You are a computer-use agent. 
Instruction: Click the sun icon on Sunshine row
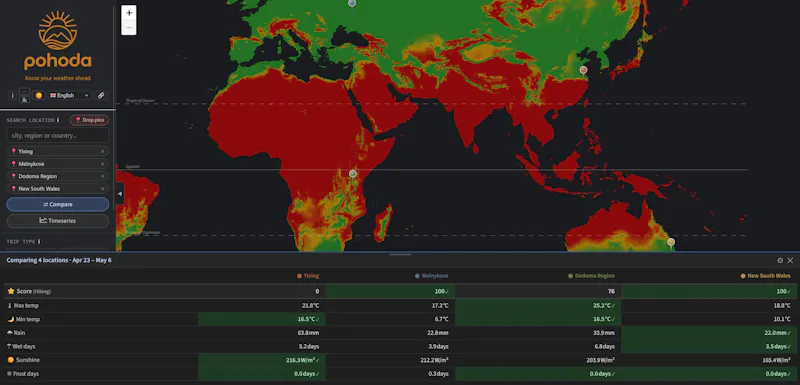coord(11,360)
